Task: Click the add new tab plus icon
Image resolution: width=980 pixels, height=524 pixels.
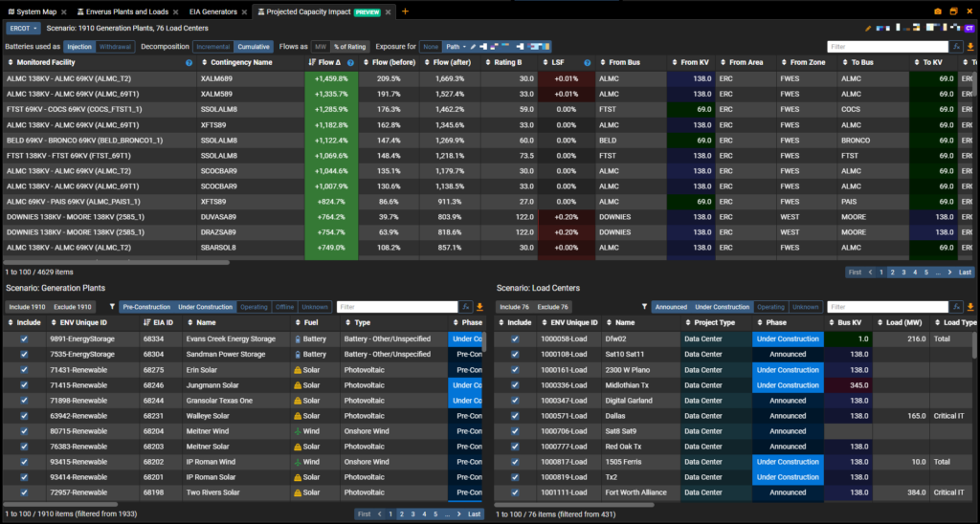Action: (405, 11)
